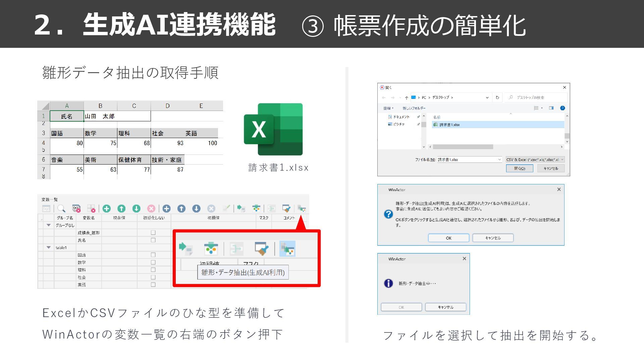
Task: Tick the checkbox in the 数学 variable row
Action: [x=153, y=262]
